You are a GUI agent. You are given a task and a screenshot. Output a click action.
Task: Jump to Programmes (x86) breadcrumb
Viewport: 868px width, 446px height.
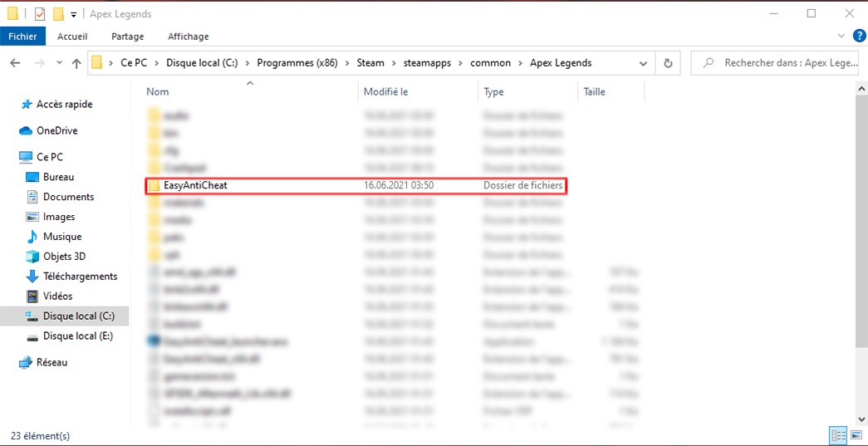pos(297,63)
